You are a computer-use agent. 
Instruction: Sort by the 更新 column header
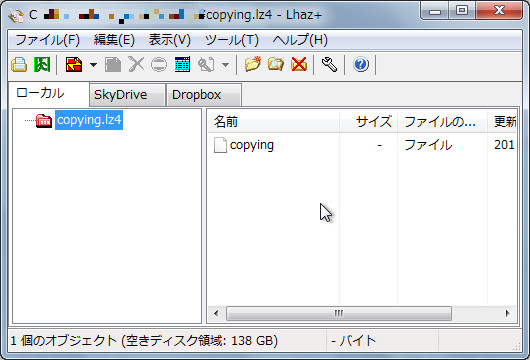(502, 121)
